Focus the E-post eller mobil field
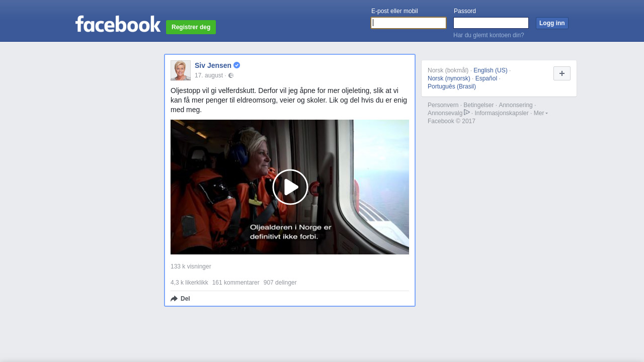644x362 pixels. coord(409,23)
